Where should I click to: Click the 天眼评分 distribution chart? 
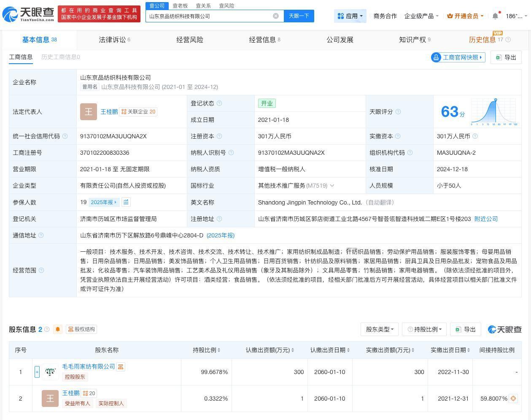493,112
